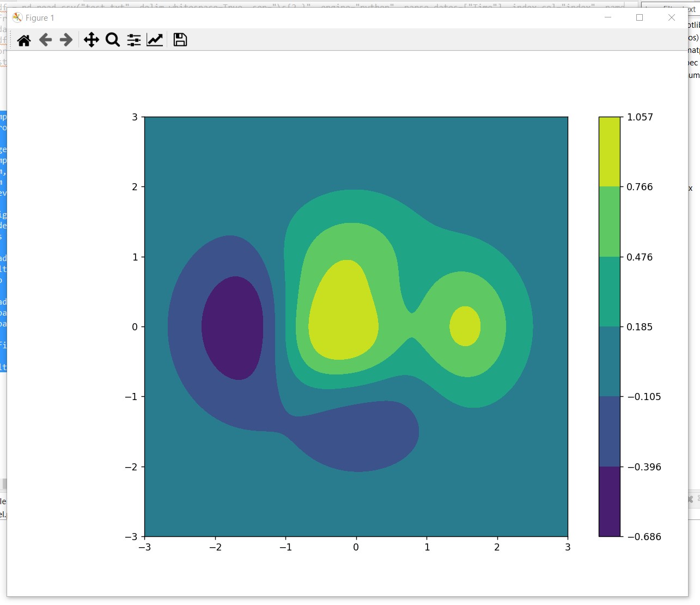Screen dimensions: 700x605
Task: Select the Zoom to rectangle magnifier
Action: click(x=113, y=40)
